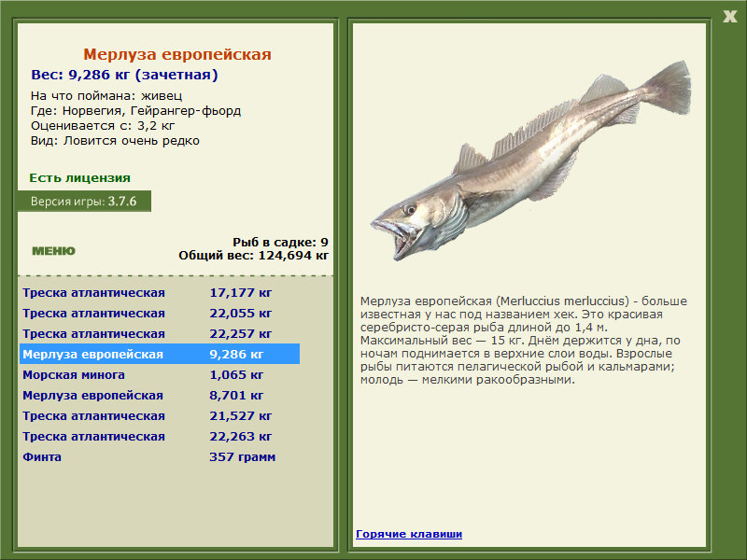Click the hake fish picture
The width and height of the screenshot is (747, 560).
click(x=530, y=160)
